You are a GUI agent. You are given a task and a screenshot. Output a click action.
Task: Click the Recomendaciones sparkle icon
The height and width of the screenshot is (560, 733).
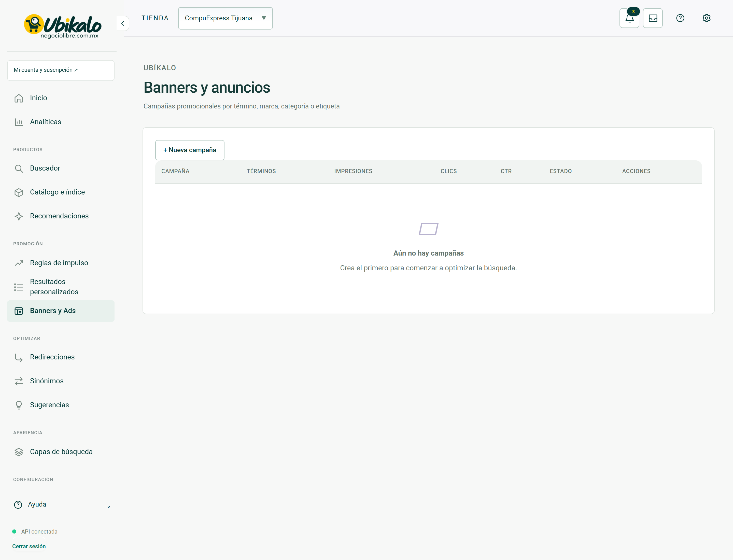[x=19, y=216]
